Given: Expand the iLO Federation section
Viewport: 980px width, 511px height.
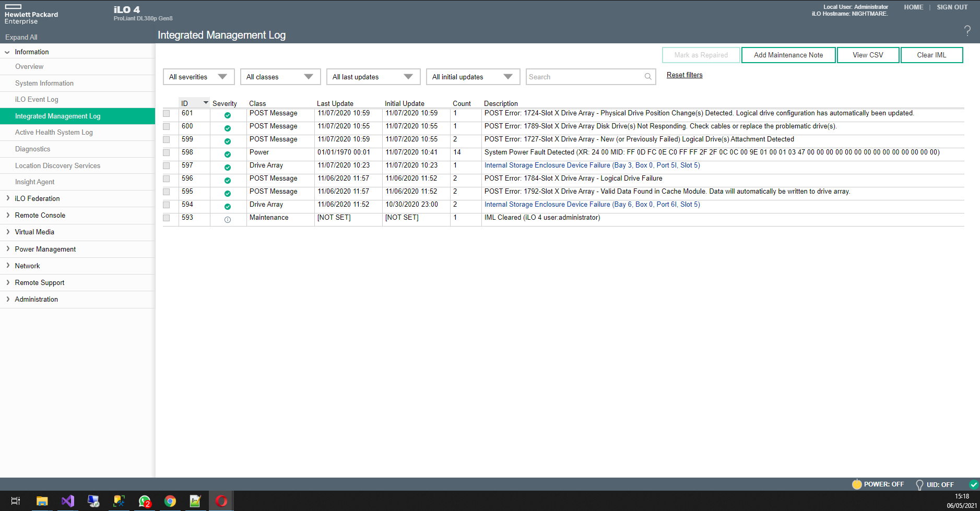Looking at the screenshot, I should tap(8, 198).
